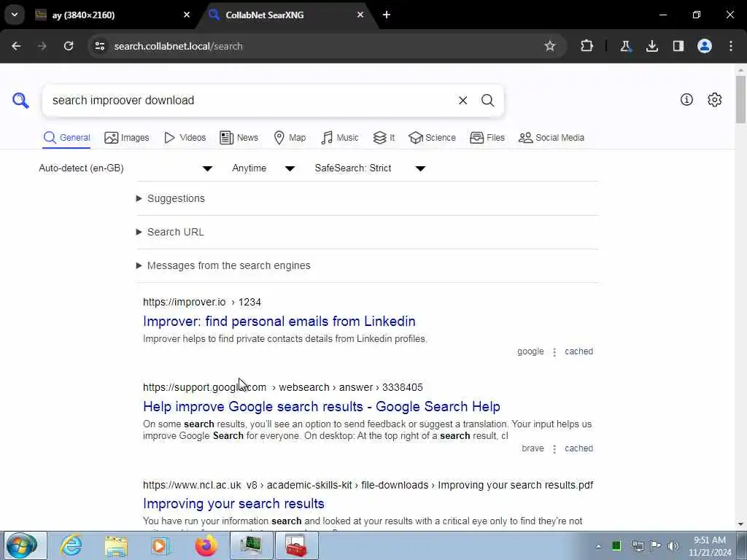This screenshot has height=560, width=747.
Task: Go back to previous page
Action: [x=16, y=46]
